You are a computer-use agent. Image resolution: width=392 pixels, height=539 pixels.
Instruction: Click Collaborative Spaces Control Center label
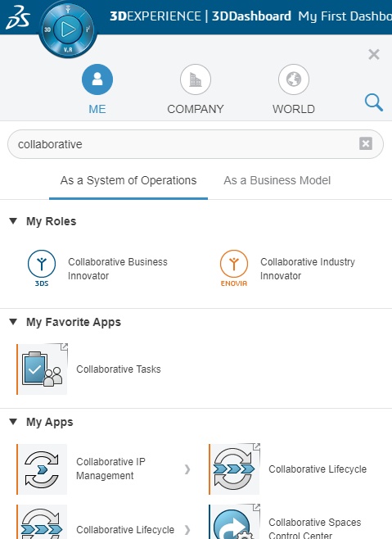(315, 529)
